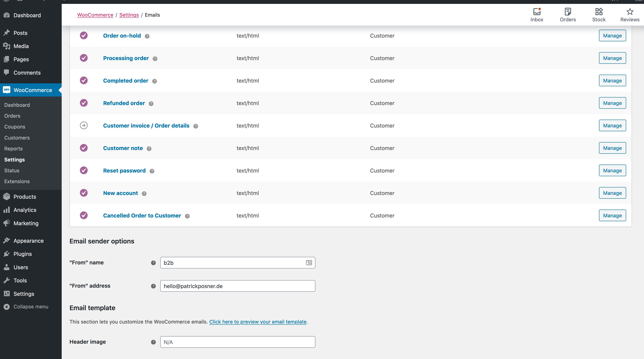The image size is (644, 359).
Task: Go to WooCommerce Customers submenu
Action: click(x=17, y=138)
